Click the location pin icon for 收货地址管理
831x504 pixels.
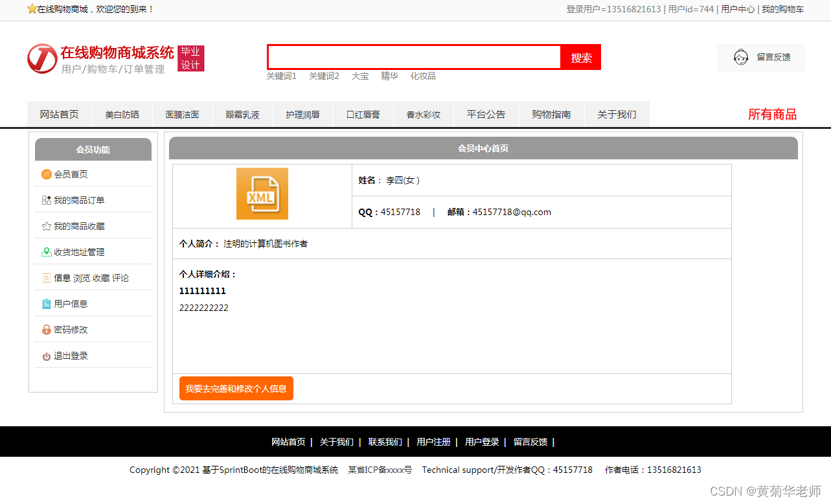point(46,252)
